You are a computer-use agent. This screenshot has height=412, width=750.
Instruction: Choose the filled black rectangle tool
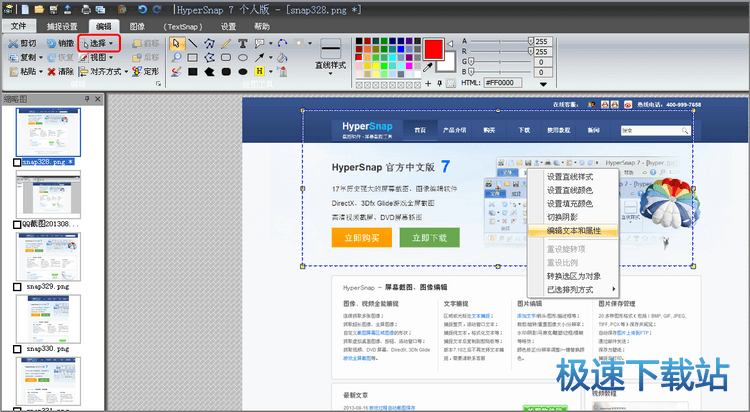coord(193,72)
